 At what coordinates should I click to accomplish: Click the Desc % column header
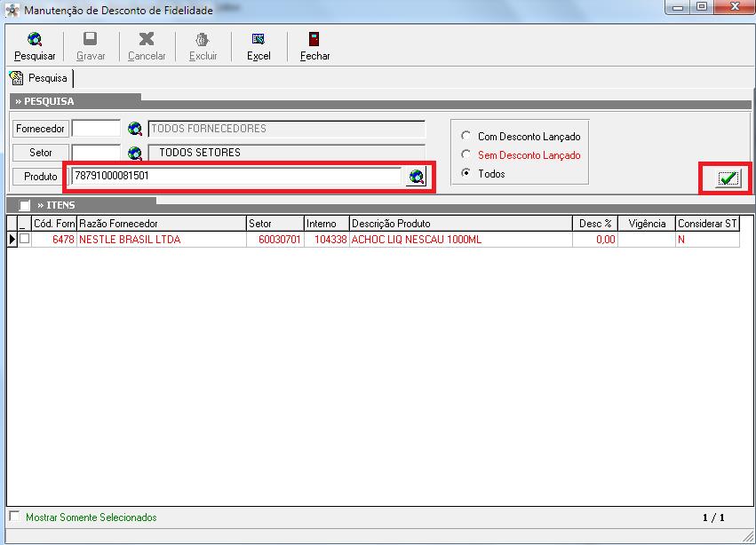click(x=595, y=224)
